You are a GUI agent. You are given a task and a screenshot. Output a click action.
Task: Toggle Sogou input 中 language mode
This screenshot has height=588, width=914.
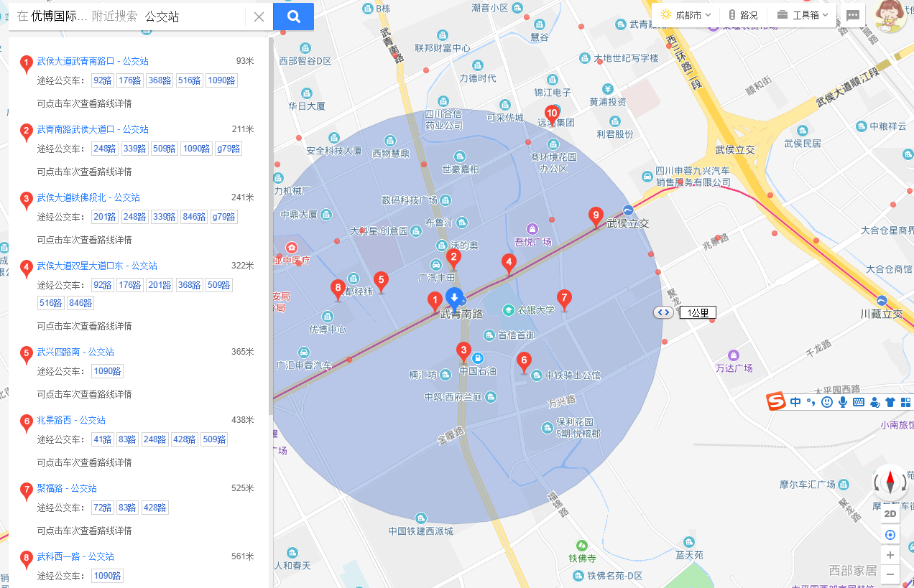pyautogui.click(x=795, y=402)
